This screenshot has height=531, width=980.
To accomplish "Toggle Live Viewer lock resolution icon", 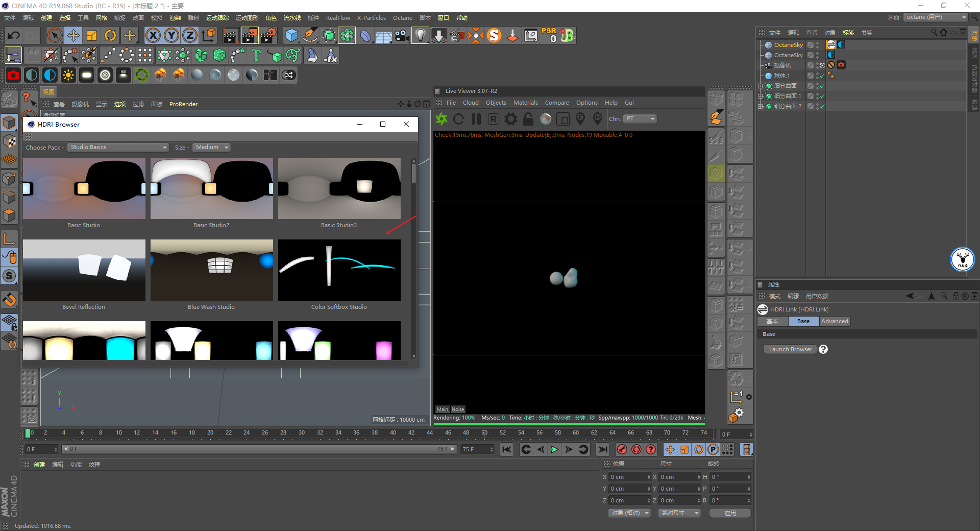I will click(528, 119).
